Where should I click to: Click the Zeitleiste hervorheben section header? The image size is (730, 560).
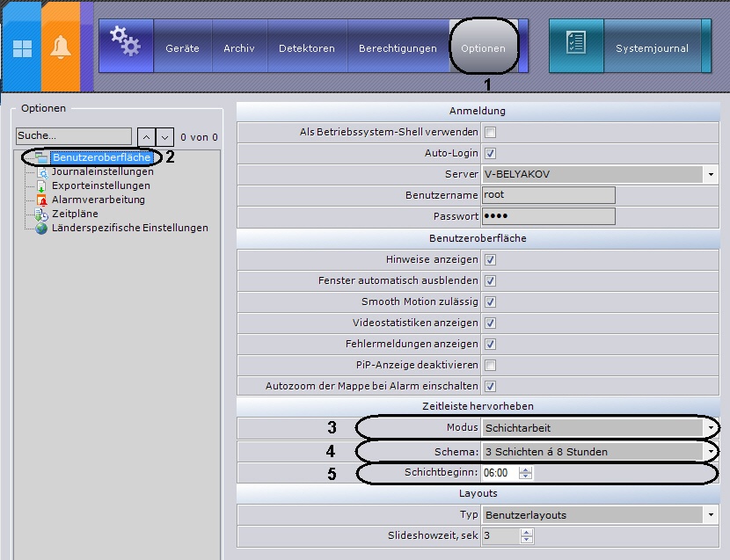478,406
